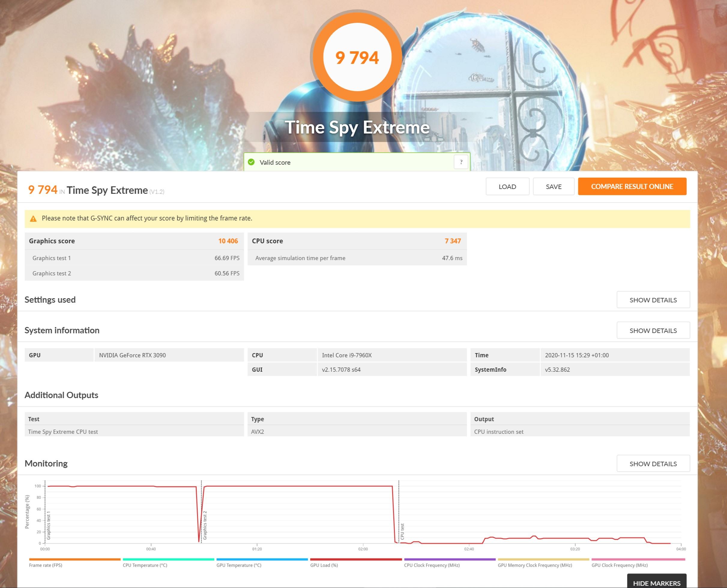Click the LOAD button

click(x=507, y=187)
